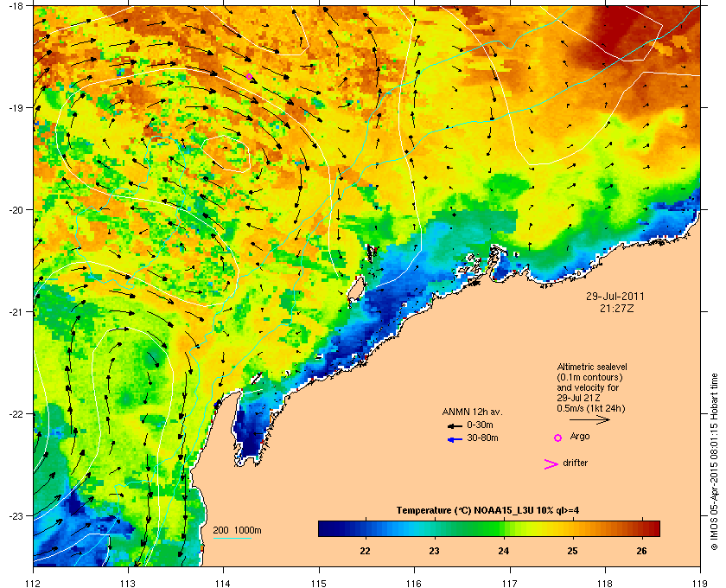Click the 0-30m depth label
Viewport: 726px width, 588px height.
(x=480, y=425)
